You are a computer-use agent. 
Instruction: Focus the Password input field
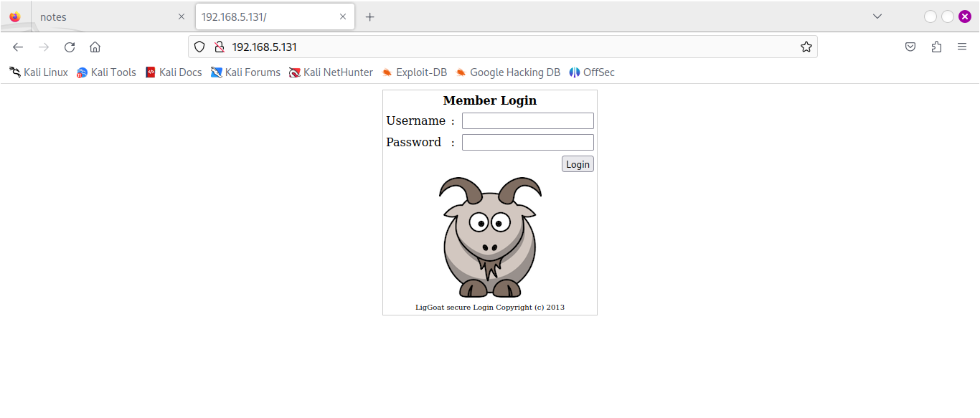point(527,143)
